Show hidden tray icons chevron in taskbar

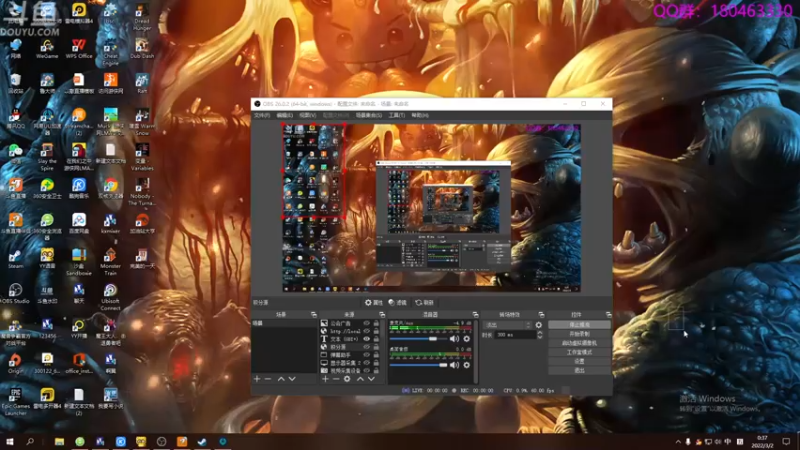pyautogui.click(x=678, y=442)
